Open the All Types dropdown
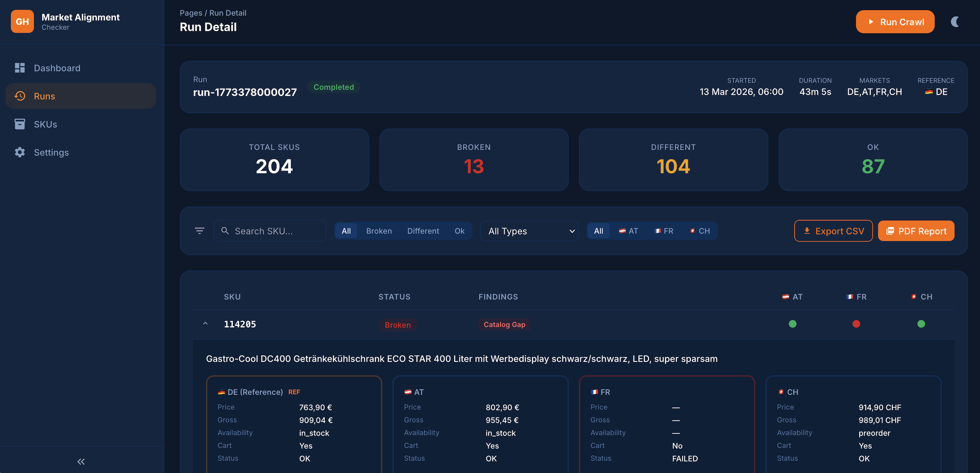Screen dimensions: 980x473 point(529,231)
